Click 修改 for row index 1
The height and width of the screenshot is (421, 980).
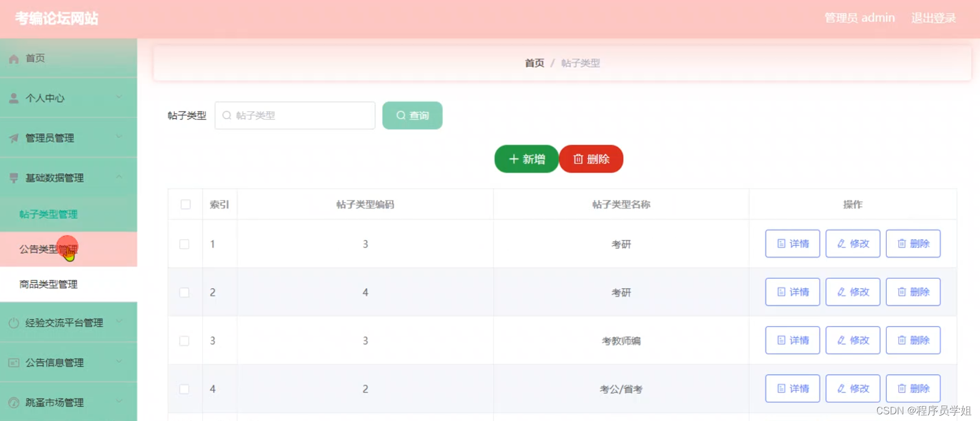point(853,244)
